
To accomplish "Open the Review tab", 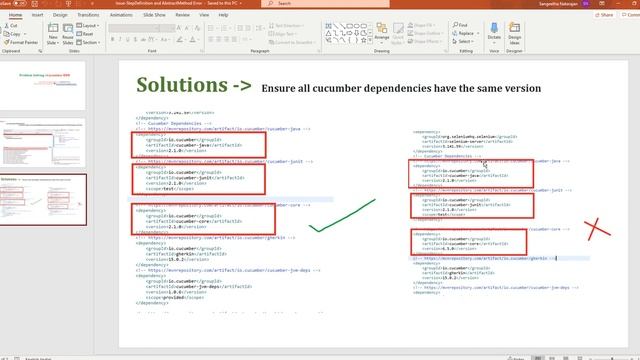I will tap(182, 15).
